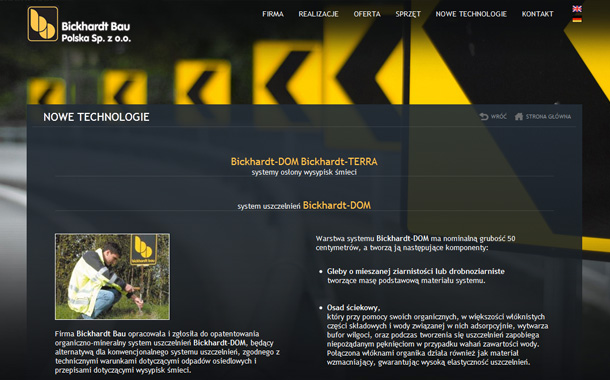Screen dimensions: 610x380
Task: Click the STRONA GŁÓWNA link
Action: (548, 116)
